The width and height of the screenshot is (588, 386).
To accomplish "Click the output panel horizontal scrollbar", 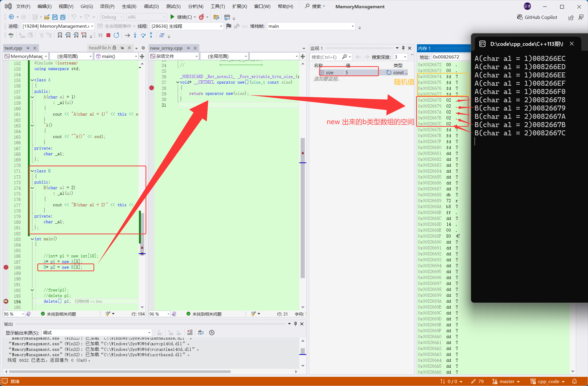I will click(x=120, y=372).
